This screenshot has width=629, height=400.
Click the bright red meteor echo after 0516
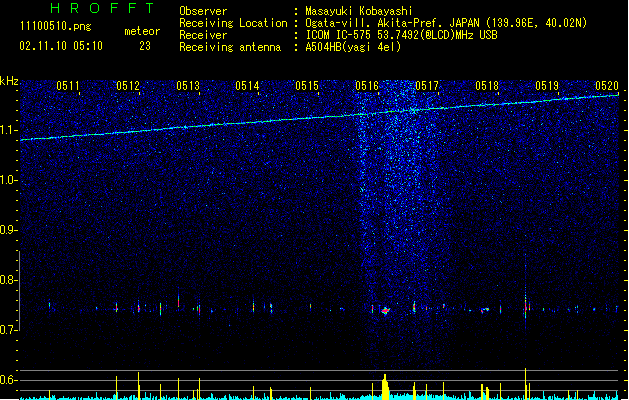point(386,311)
